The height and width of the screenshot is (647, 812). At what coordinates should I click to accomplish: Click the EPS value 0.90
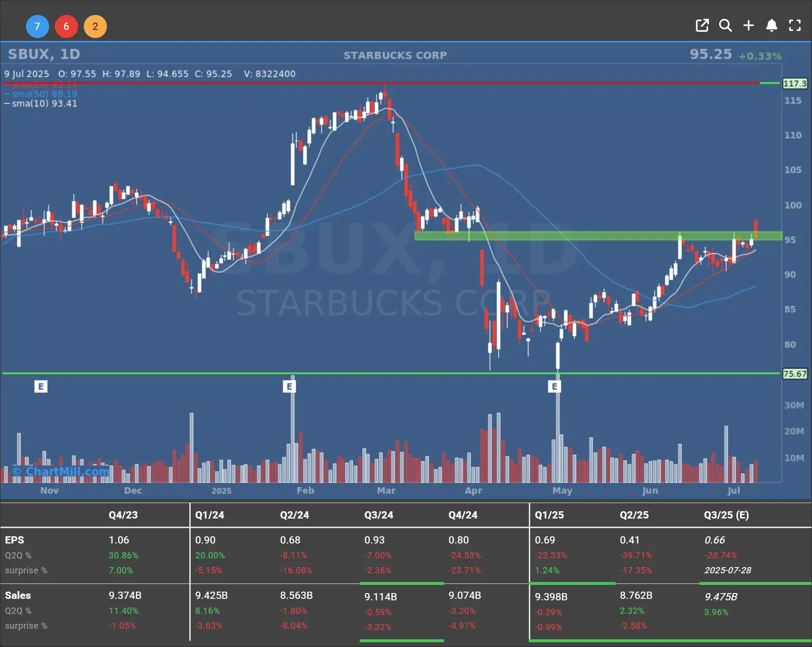pos(205,540)
